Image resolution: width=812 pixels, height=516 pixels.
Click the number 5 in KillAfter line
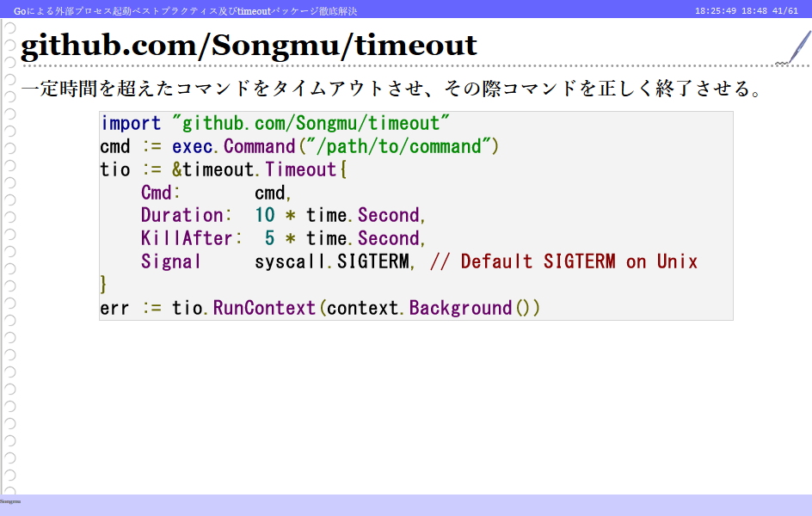point(269,238)
